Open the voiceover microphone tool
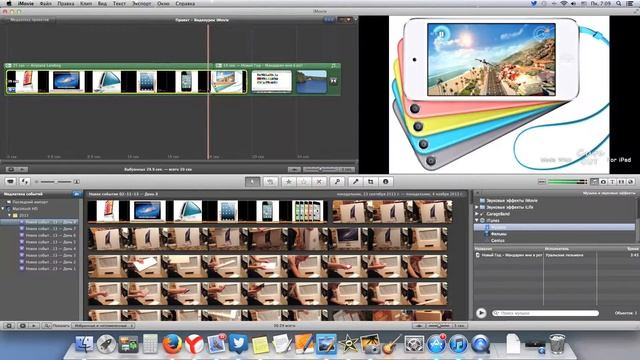This screenshot has height=360, width=640. click(x=356, y=182)
